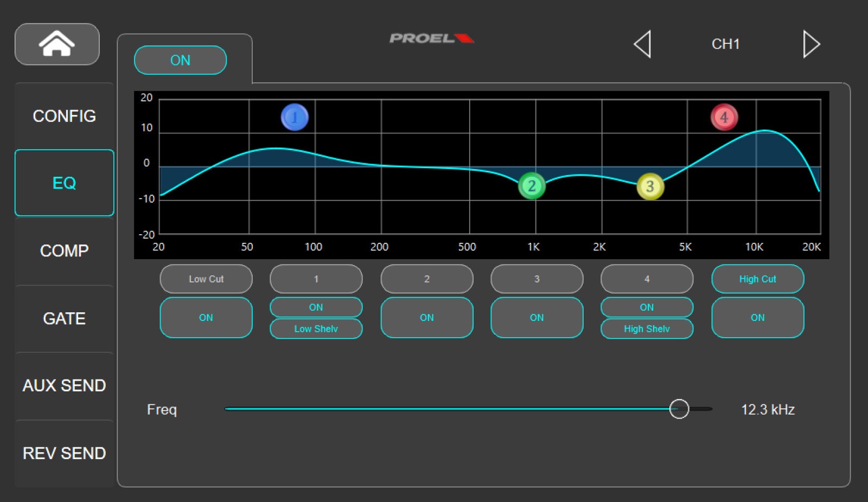Switch to next channel with right arrow
The height and width of the screenshot is (502, 868).
click(x=812, y=44)
